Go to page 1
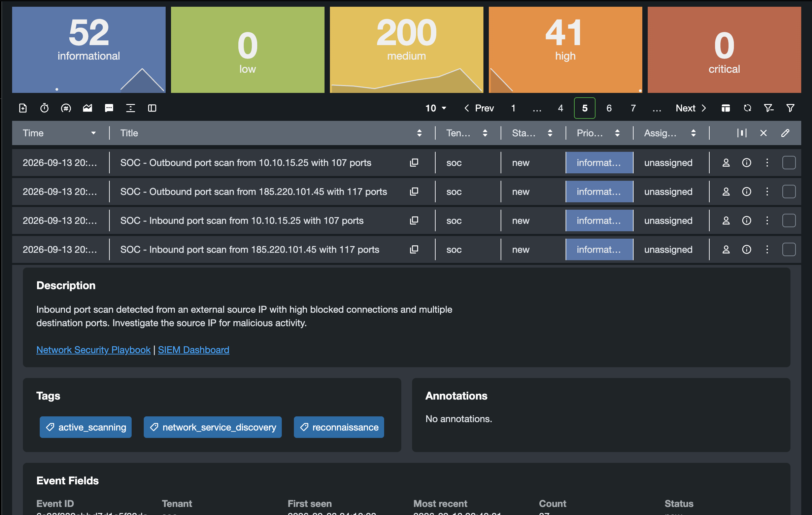 513,108
